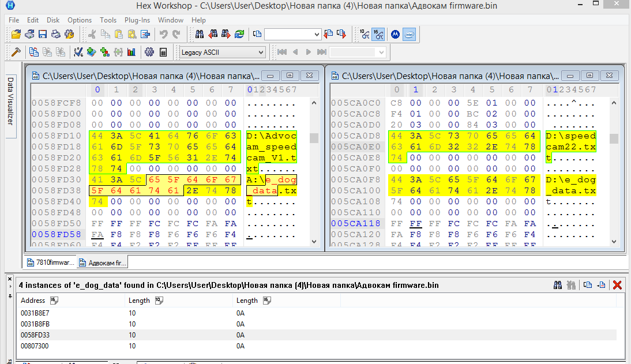The image size is (631, 364).
Task: Click the Replace refresh-arrows toolbar icon
Action: (x=239, y=35)
